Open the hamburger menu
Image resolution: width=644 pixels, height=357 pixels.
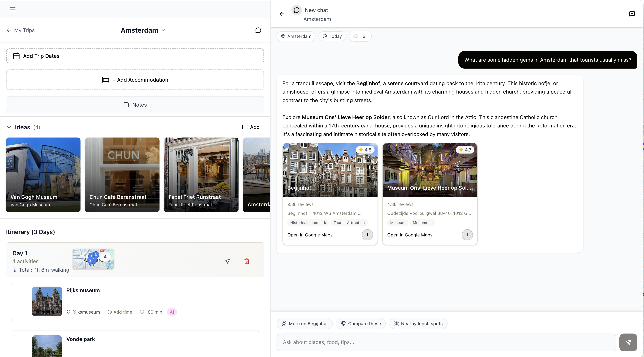[12, 9]
